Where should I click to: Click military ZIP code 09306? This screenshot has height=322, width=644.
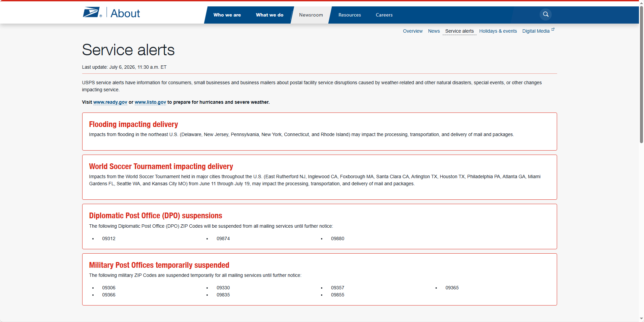pos(109,288)
